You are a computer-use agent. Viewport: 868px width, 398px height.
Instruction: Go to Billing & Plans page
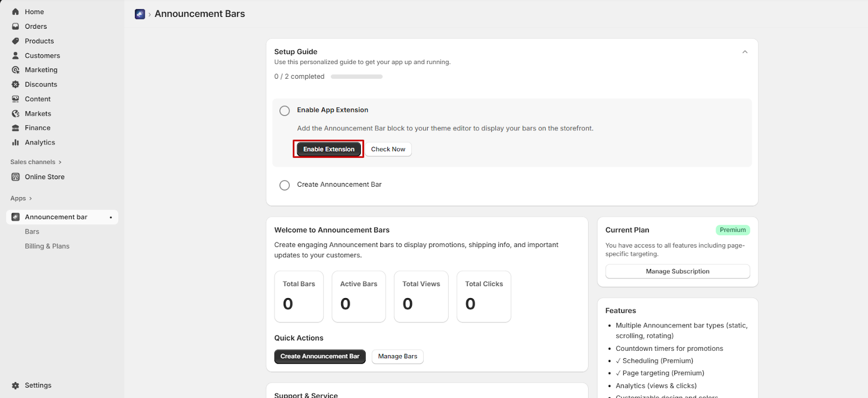[x=47, y=246]
